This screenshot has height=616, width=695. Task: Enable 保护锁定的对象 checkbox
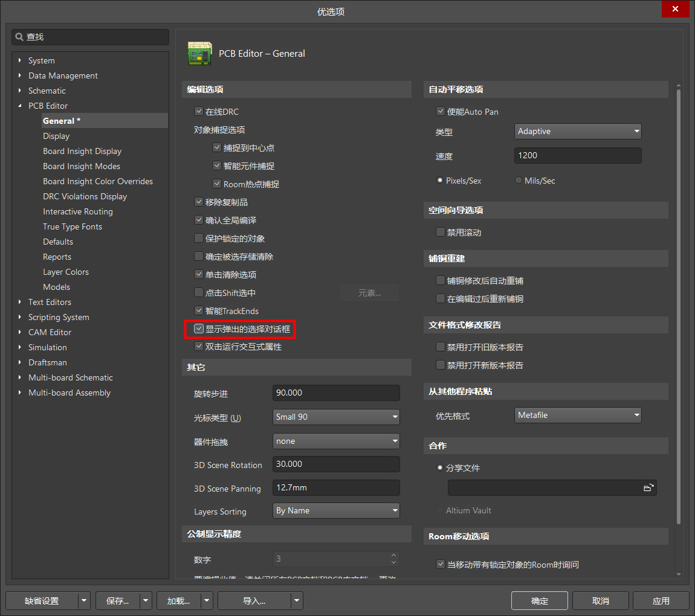[x=198, y=239]
